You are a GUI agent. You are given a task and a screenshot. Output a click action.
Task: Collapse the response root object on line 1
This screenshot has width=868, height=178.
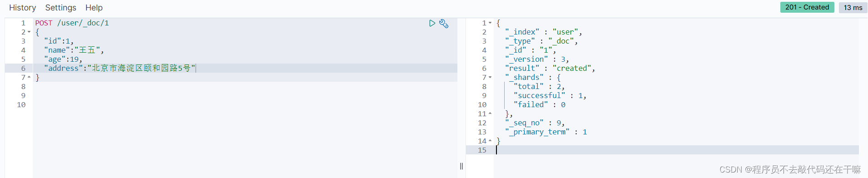pos(490,23)
